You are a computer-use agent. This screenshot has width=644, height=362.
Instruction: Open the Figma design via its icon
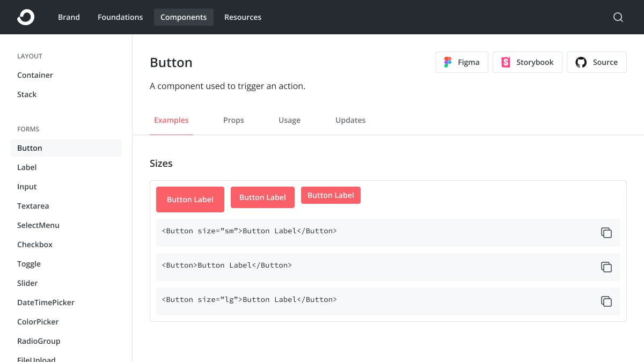coord(448,62)
